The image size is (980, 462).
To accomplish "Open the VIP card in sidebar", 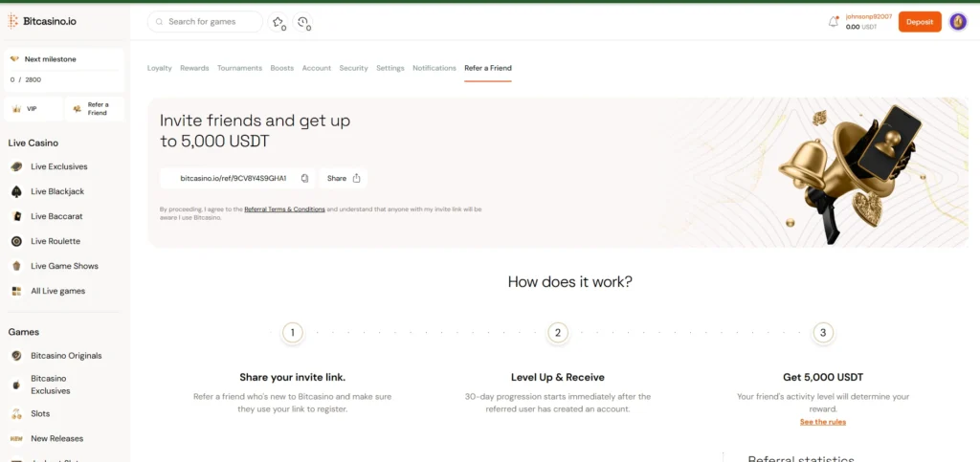I will click(x=33, y=109).
